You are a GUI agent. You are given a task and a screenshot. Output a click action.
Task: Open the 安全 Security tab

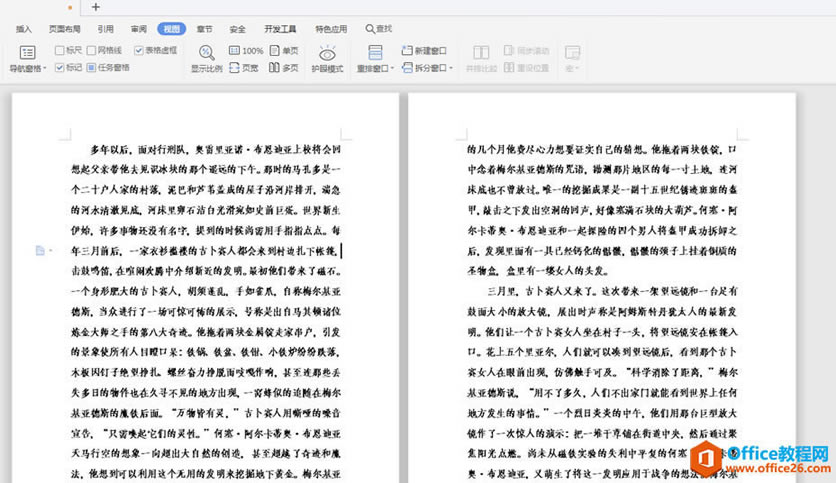pos(237,29)
